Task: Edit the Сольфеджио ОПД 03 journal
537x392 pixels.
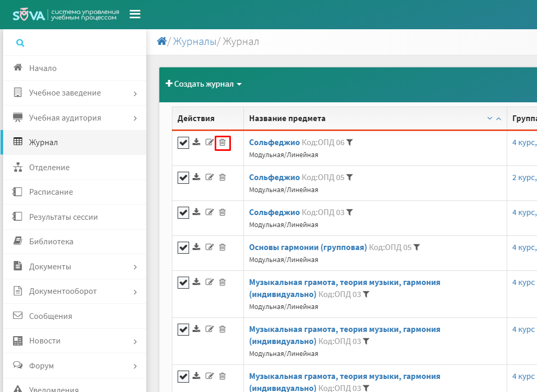Action: (209, 212)
